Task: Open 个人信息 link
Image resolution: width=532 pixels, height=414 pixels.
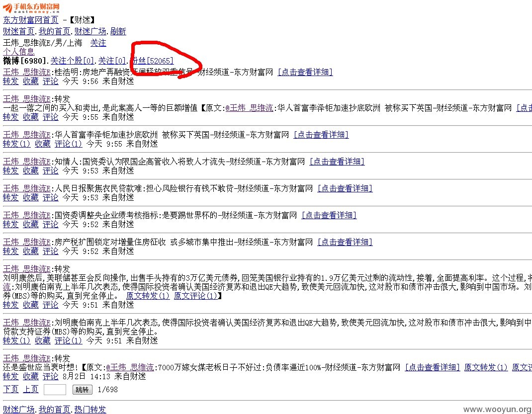Action: 19,52
